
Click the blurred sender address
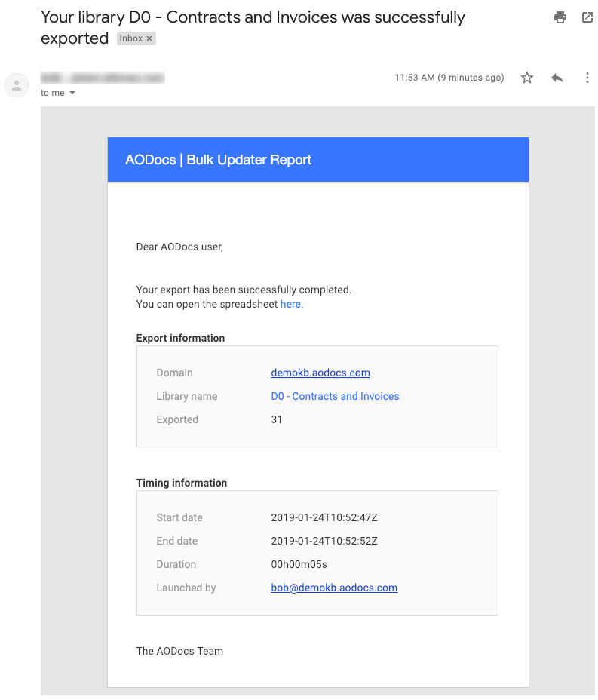click(x=103, y=78)
